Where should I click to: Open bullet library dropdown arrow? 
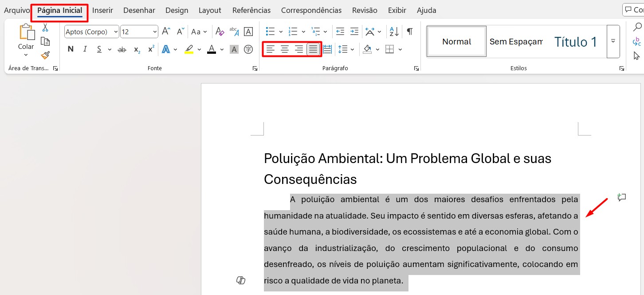click(x=281, y=32)
